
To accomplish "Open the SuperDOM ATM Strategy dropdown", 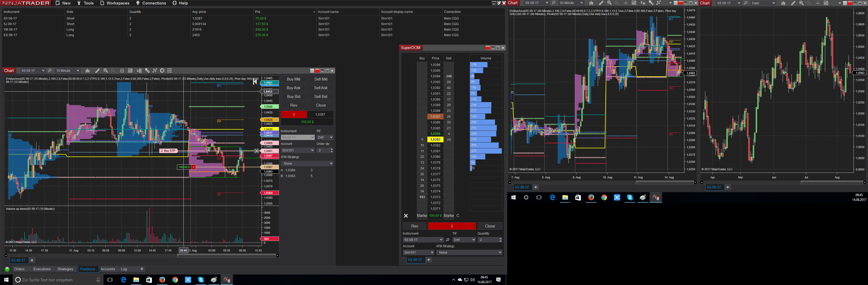I will click(x=469, y=252).
